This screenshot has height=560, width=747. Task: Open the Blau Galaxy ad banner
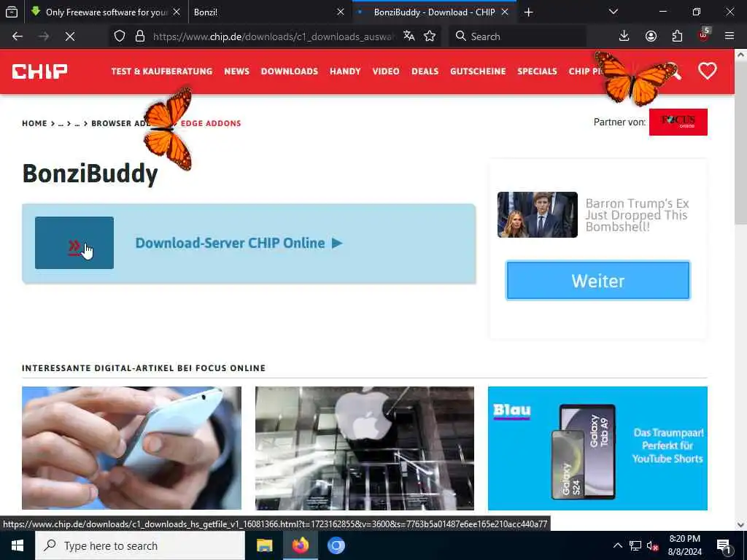pos(597,448)
